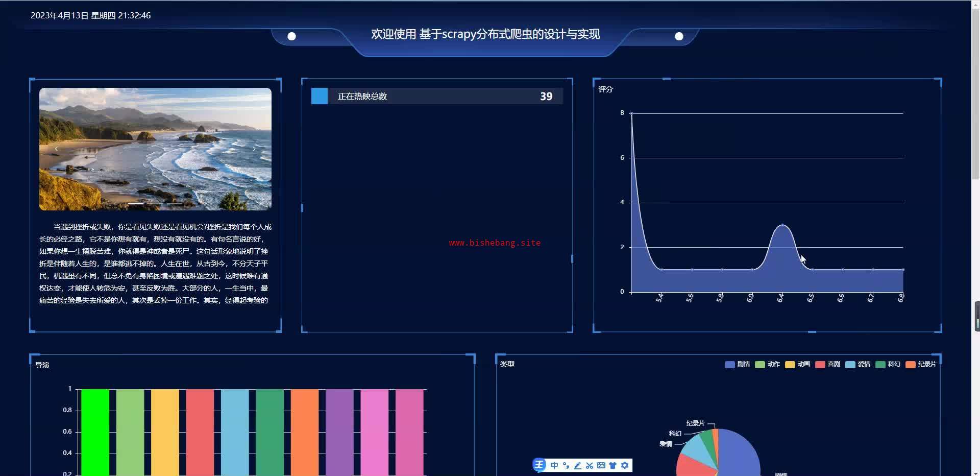Click the dashboard title about scrapy
This screenshot has height=476, width=980.
485,34
